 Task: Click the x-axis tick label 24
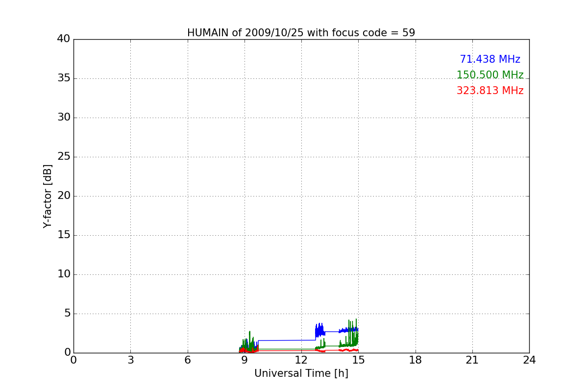[x=529, y=360]
